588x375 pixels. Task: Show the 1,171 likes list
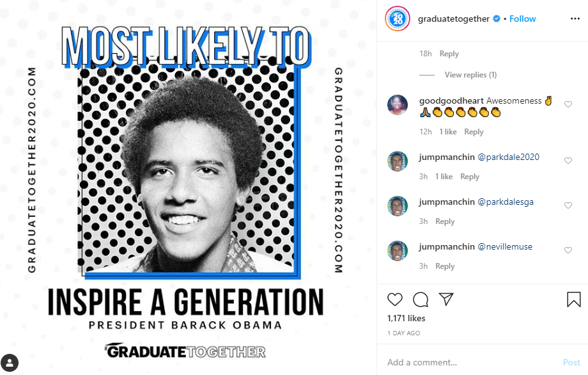[406, 318]
